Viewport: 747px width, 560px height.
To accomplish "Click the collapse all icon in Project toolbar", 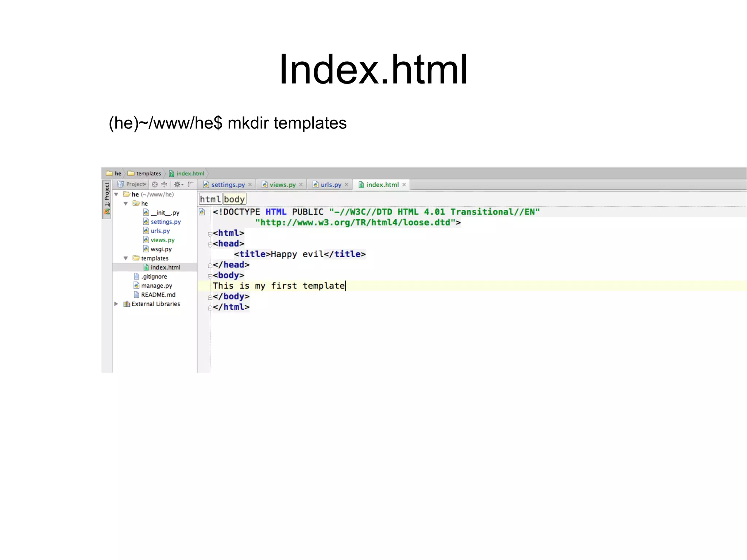I will (x=164, y=185).
